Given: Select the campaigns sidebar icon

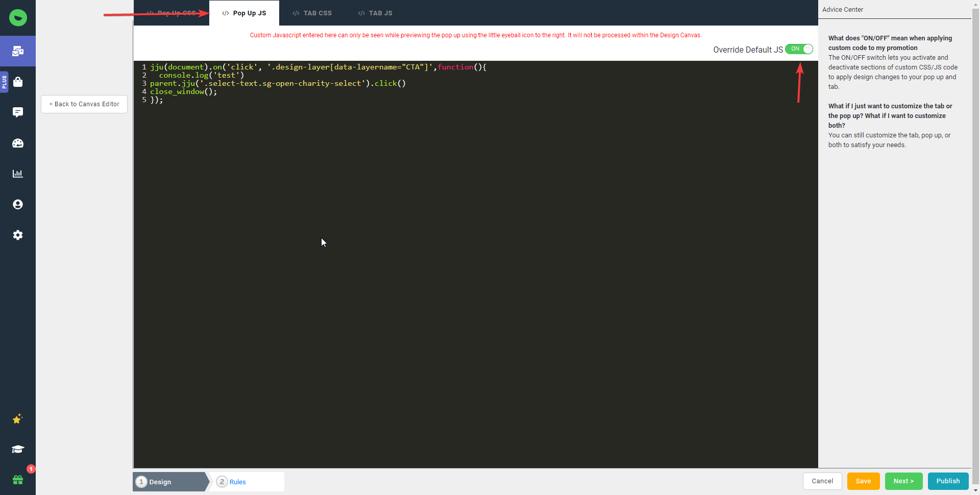Looking at the screenshot, I should click(x=18, y=51).
